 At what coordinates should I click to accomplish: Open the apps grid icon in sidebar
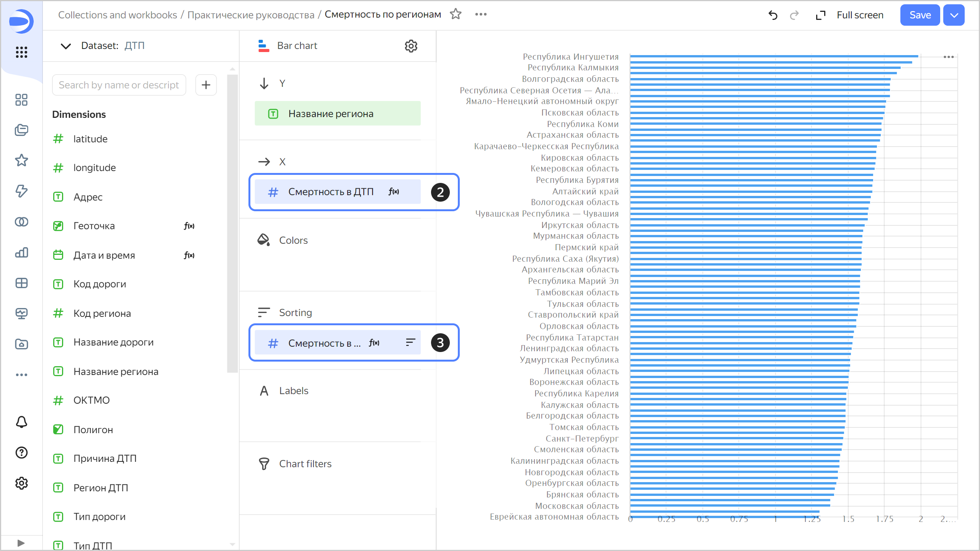coord(21,52)
